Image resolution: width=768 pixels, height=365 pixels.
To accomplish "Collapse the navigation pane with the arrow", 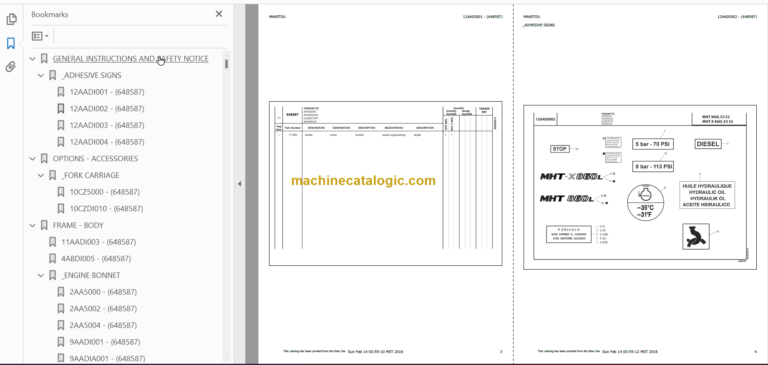I will coord(239,184).
